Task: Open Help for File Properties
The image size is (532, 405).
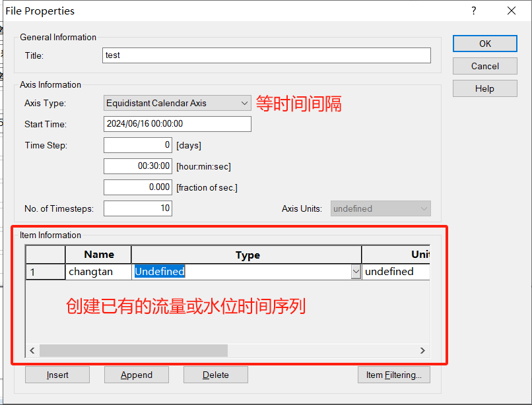Action: coord(484,88)
